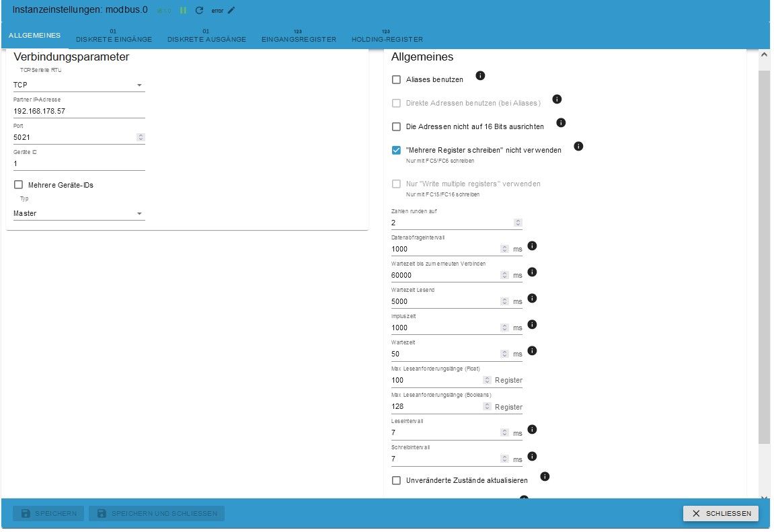
Task: Adjust Datenabfrageintervall stepper arrows
Action: coord(504,249)
